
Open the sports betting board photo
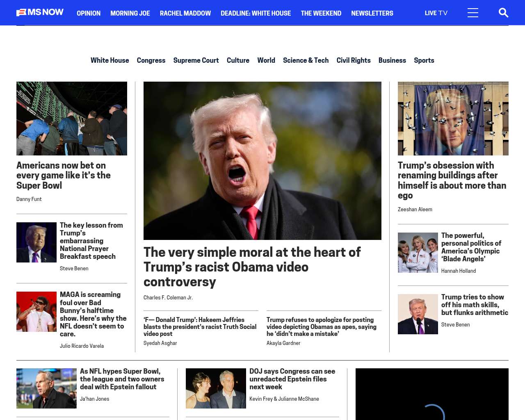(x=72, y=119)
